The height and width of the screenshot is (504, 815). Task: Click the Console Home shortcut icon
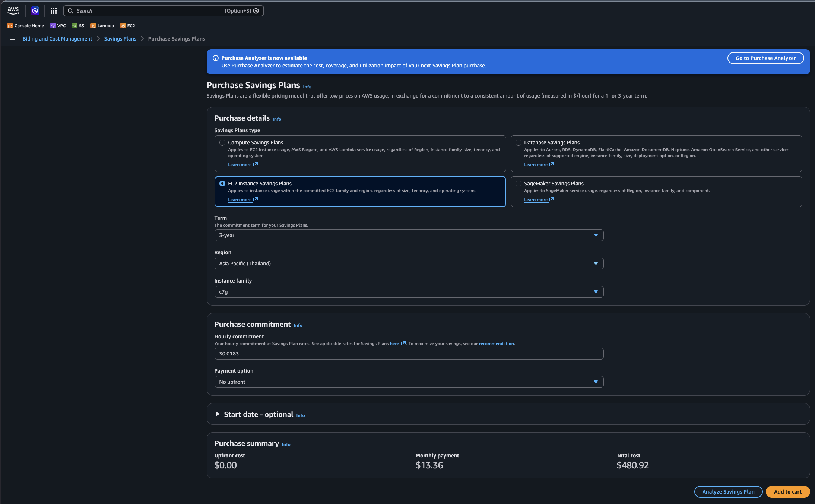coord(10,26)
